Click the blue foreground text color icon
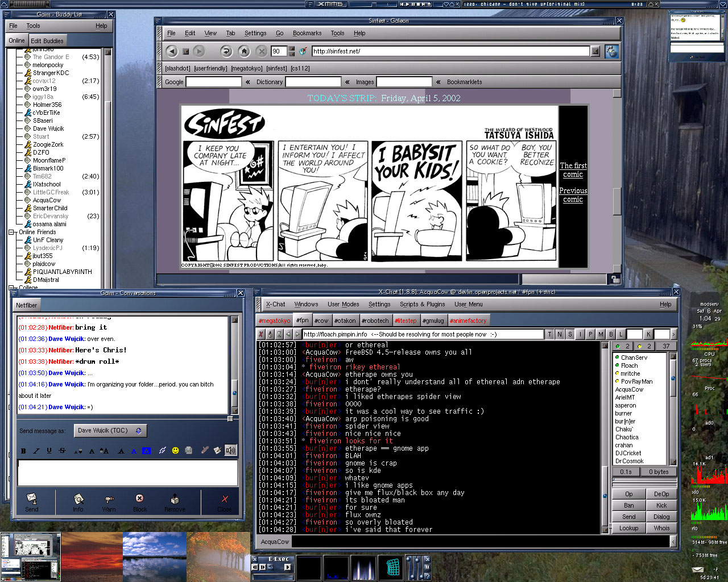Image resolution: width=728 pixels, height=582 pixels. [x=134, y=451]
